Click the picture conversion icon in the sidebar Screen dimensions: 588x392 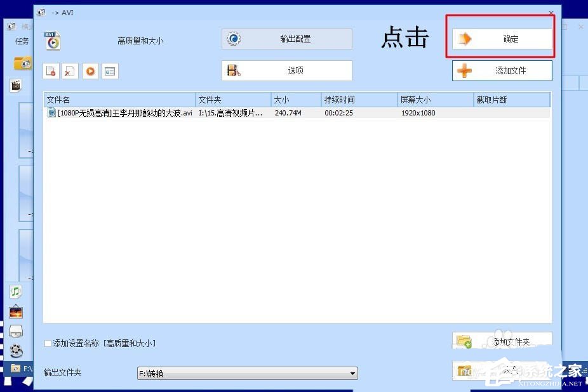(x=15, y=311)
